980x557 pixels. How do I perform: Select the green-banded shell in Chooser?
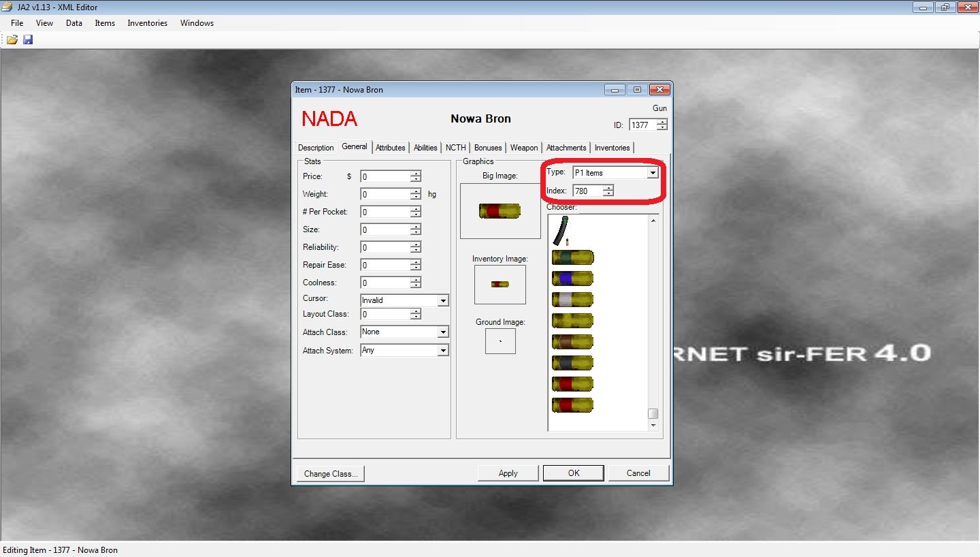click(x=572, y=257)
